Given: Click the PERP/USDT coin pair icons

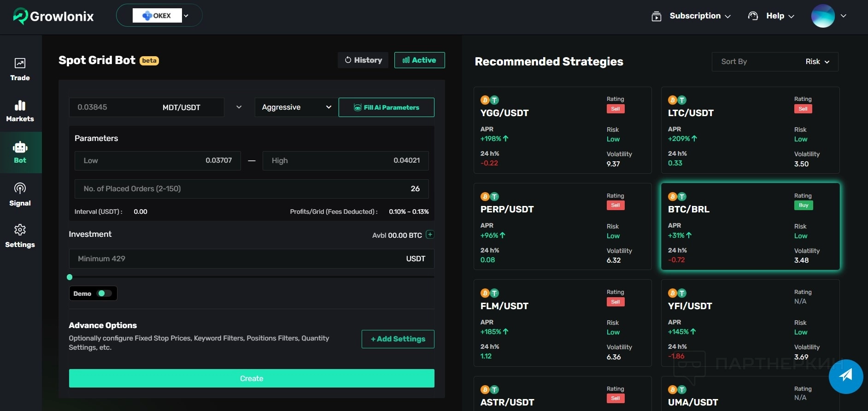Looking at the screenshot, I should [x=490, y=197].
